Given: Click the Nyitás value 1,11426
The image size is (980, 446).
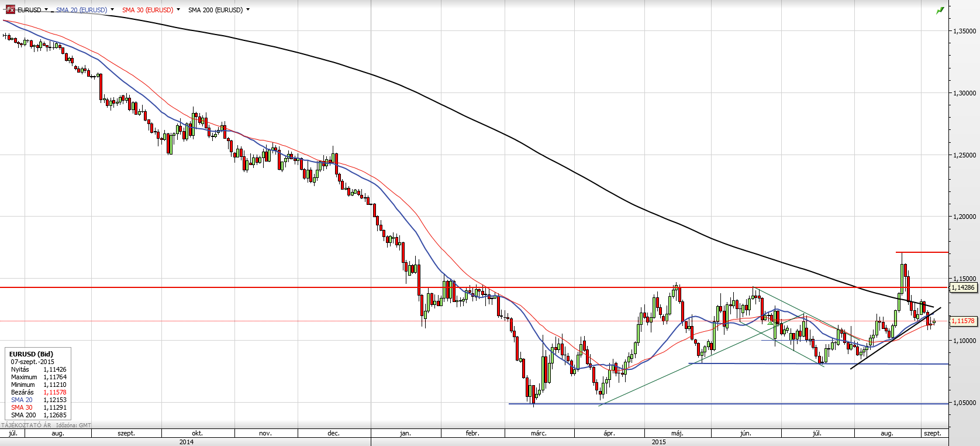Looking at the screenshot, I should coord(55,369).
